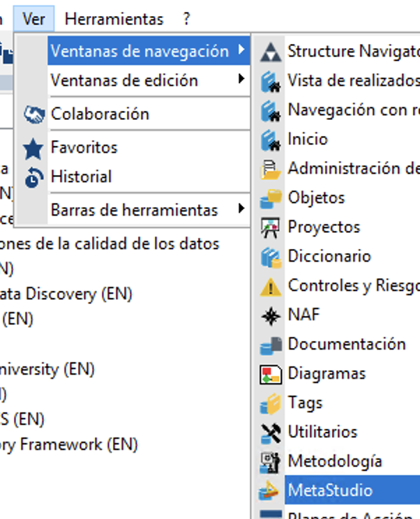Select the 'niversity (EN)' list row

[x=47, y=369]
